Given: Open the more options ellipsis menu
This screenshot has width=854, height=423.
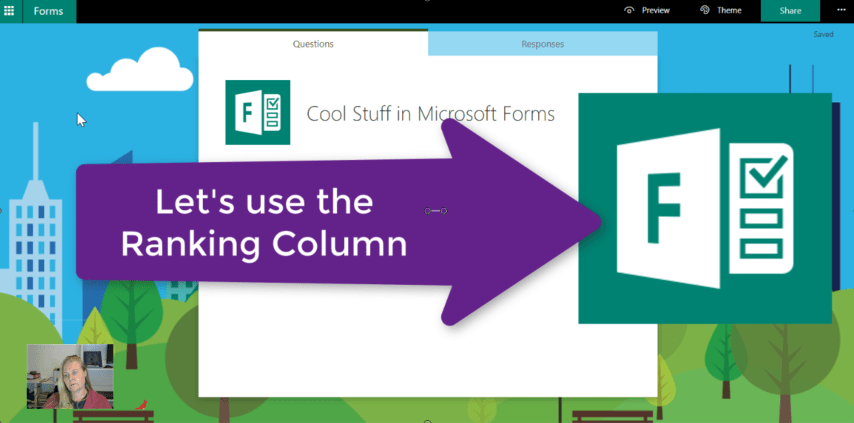Looking at the screenshot, I should 840,11.
